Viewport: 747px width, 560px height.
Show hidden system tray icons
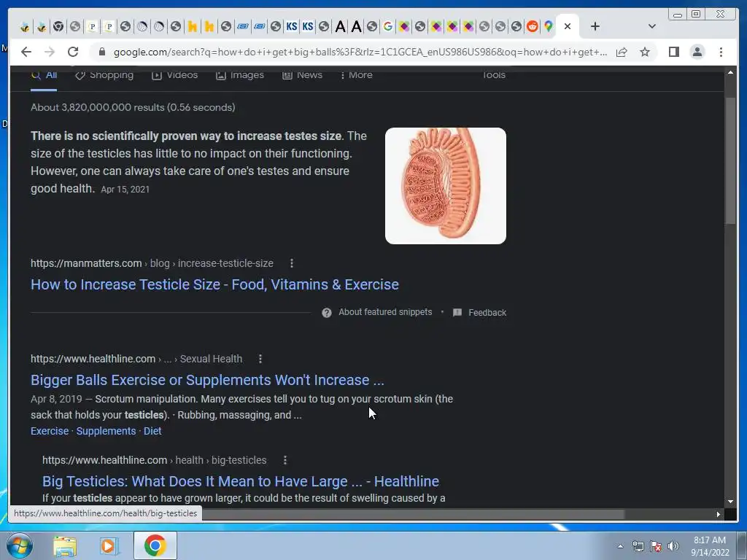click(620, 546)
